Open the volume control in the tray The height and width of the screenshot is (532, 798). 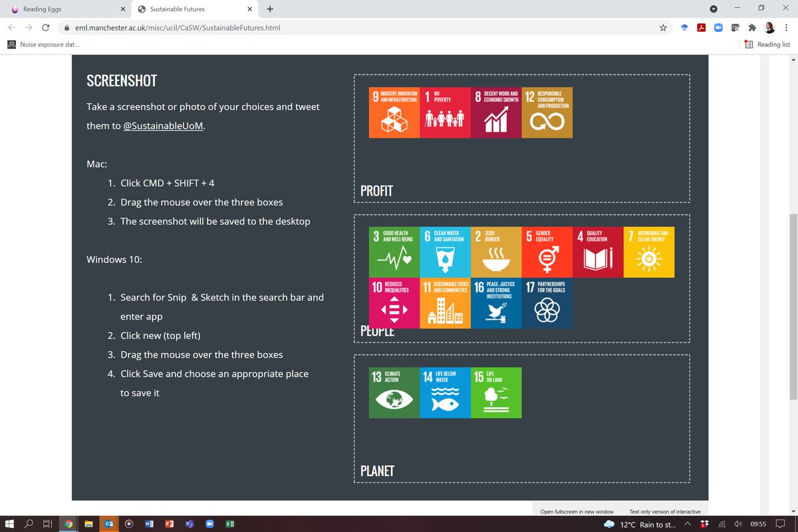[x=737, y=525]
